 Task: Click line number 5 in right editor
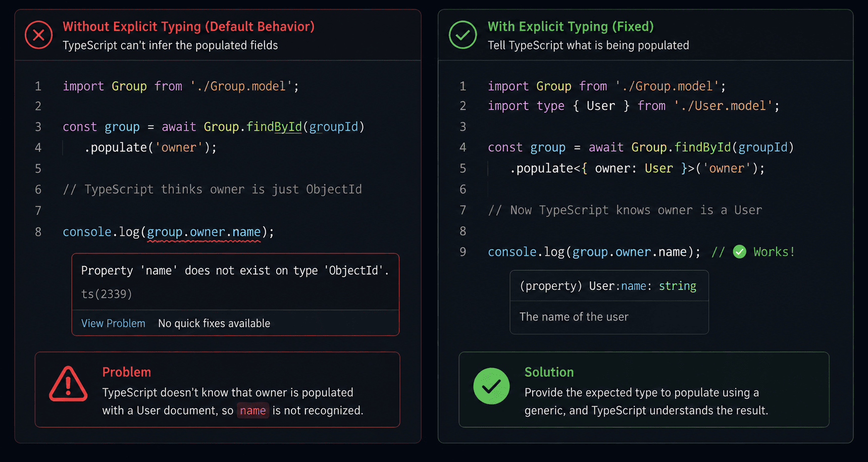463,168
